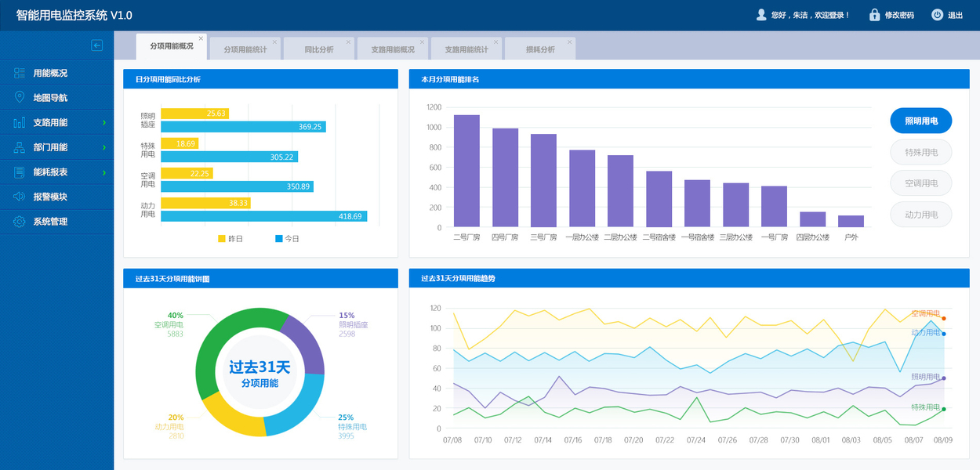Click the 本月分项用能排名 panel title
The image size is (980, 470).
click(x=450, y=79)
